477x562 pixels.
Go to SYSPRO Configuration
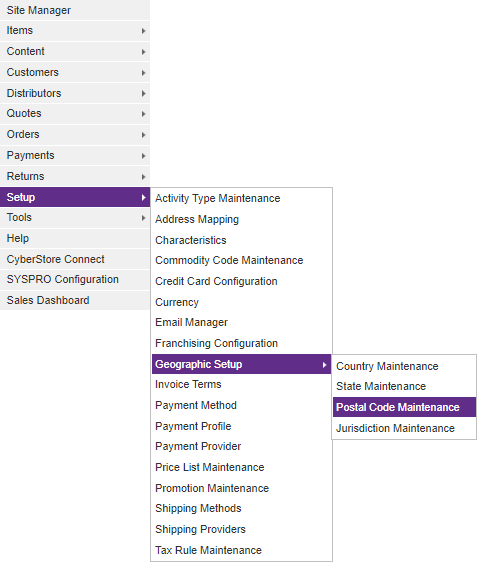coord(75,279)
